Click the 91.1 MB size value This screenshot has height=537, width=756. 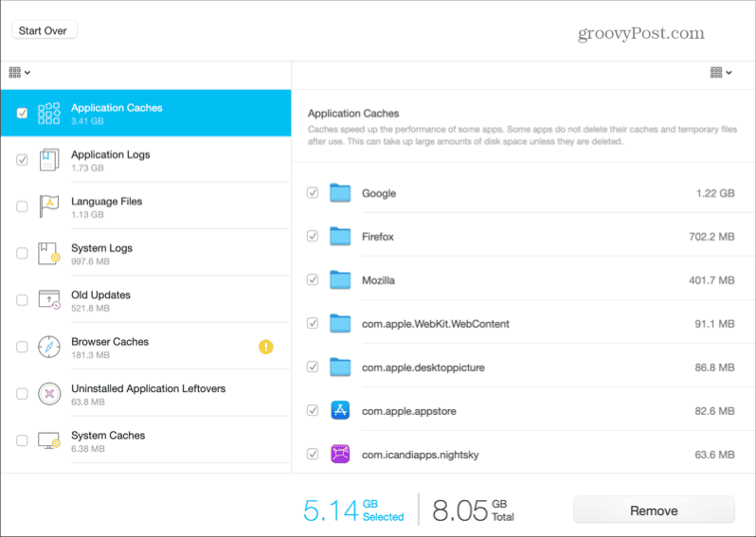[x=714, y=324]
